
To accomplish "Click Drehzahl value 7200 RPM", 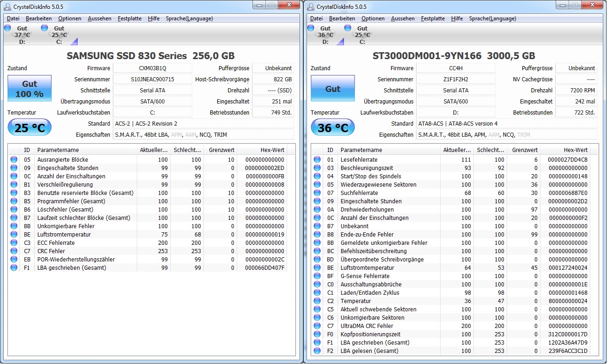I will click(x=576, y=90).
